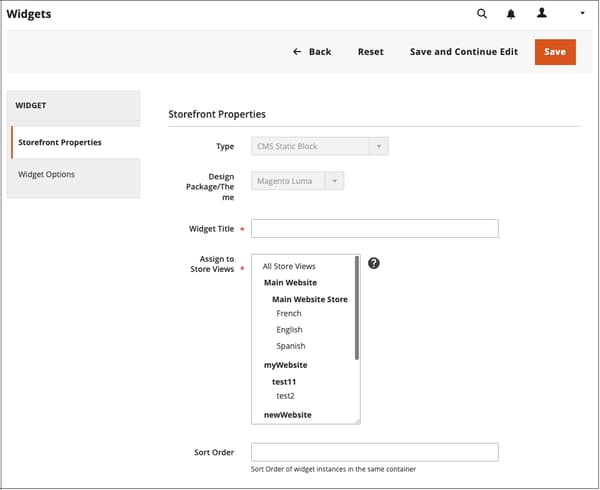Focus the Widget Title input field

pyautogui.click(x=374, y=229)
